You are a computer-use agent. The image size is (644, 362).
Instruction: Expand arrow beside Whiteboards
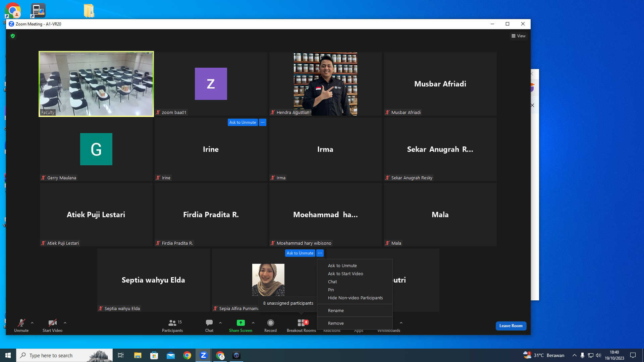point(401,323)
